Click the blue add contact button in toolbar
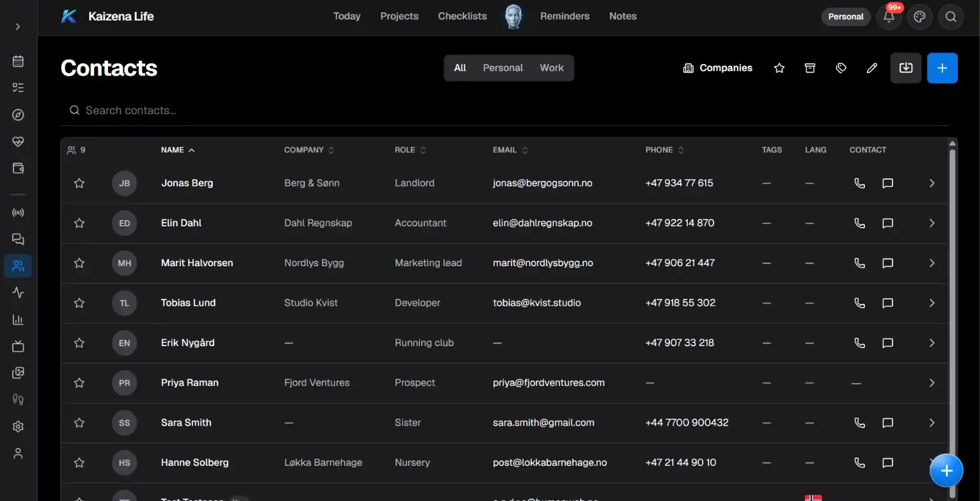 (942, 68)
